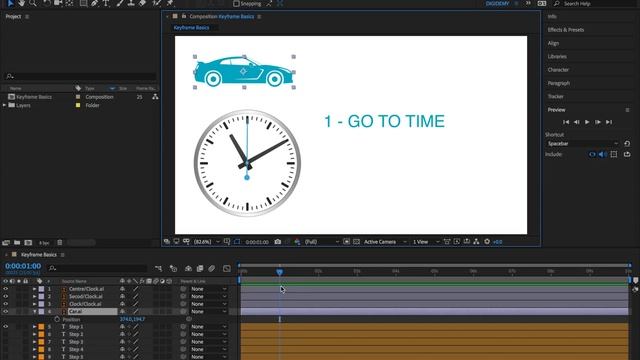Open parent dropdown for Centre/Clock.ai layer

[x=208, y=289]
